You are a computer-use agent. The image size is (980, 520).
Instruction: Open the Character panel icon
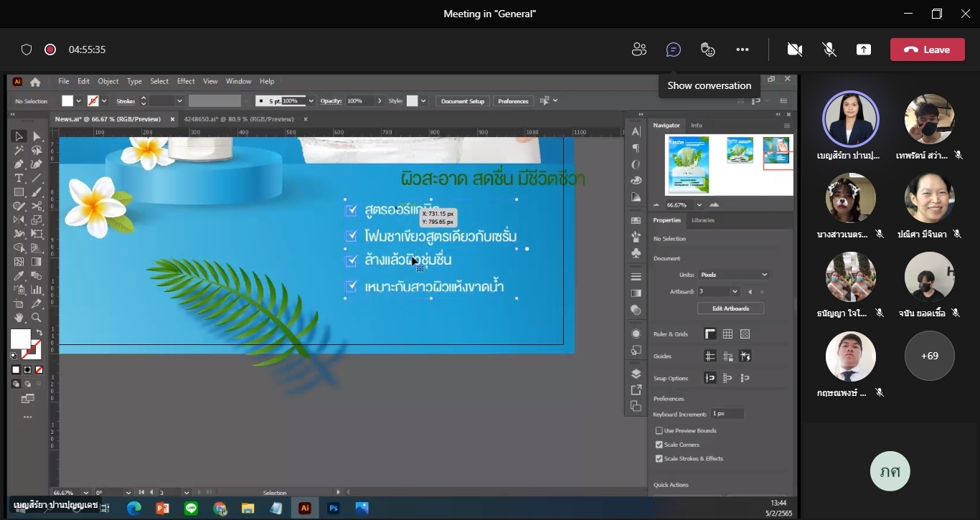(636, 131)
